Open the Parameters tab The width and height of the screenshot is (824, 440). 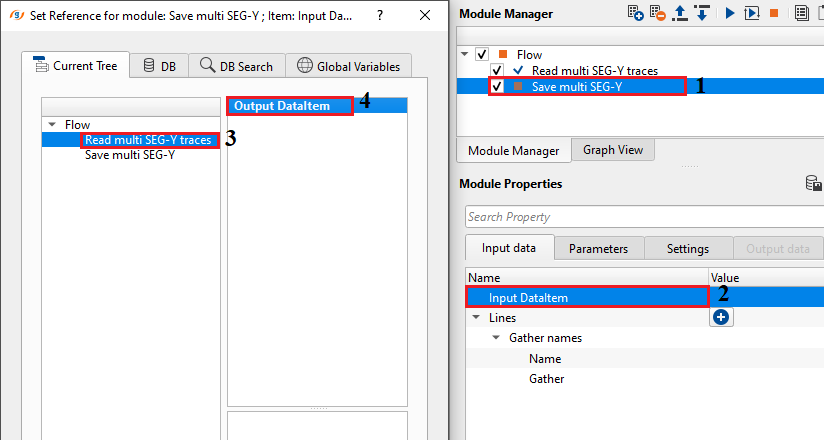[598, 249]
